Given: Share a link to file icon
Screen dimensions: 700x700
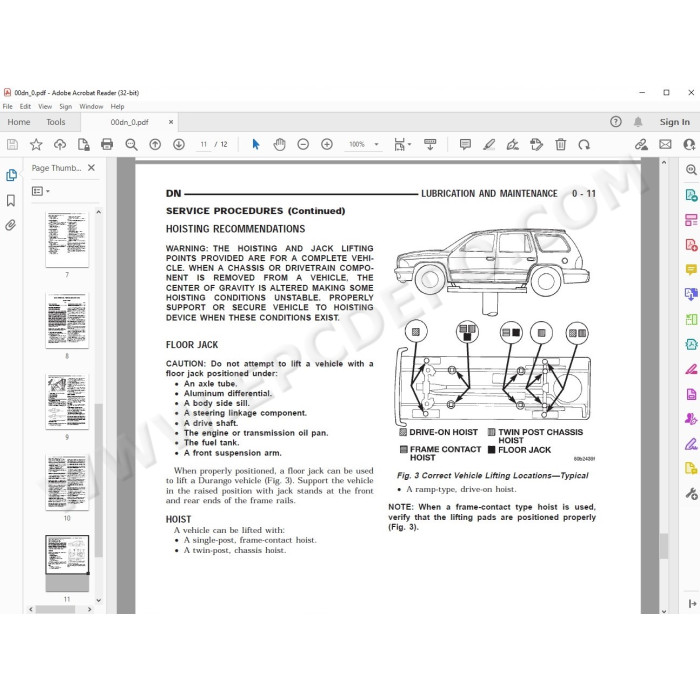Looking at the screenshot, I should [642, 144].
